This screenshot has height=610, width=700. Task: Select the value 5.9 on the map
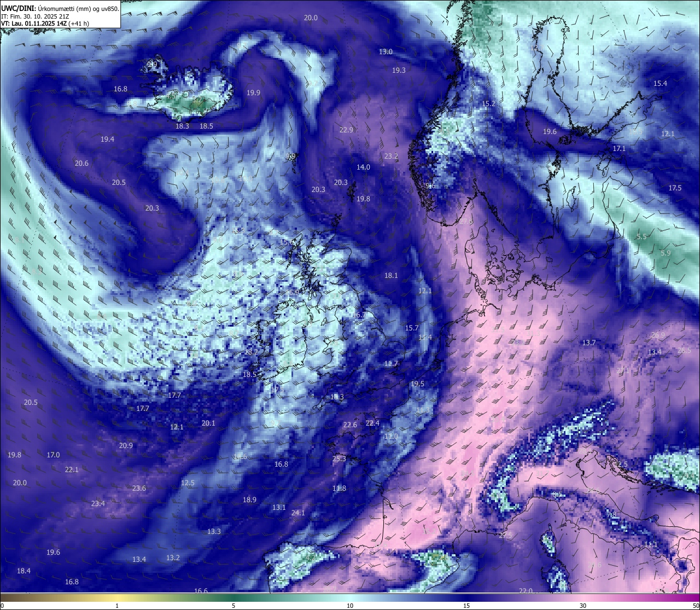coord(665,253)
